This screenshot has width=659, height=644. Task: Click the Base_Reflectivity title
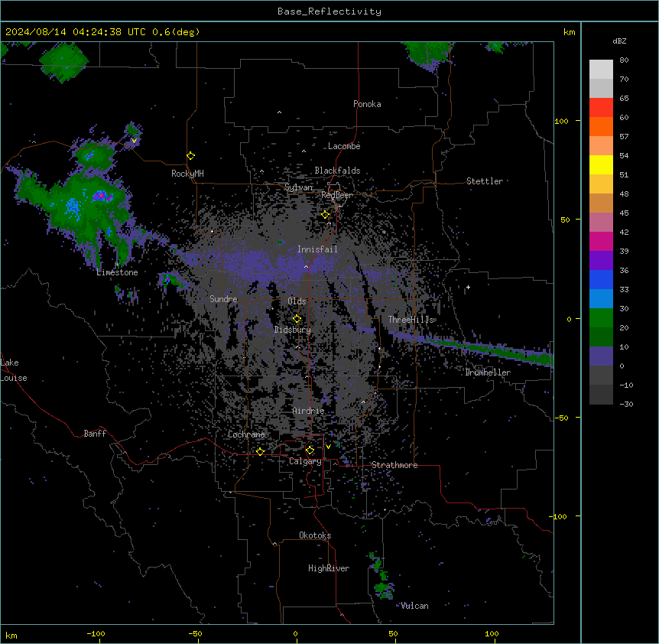(329, 11)
